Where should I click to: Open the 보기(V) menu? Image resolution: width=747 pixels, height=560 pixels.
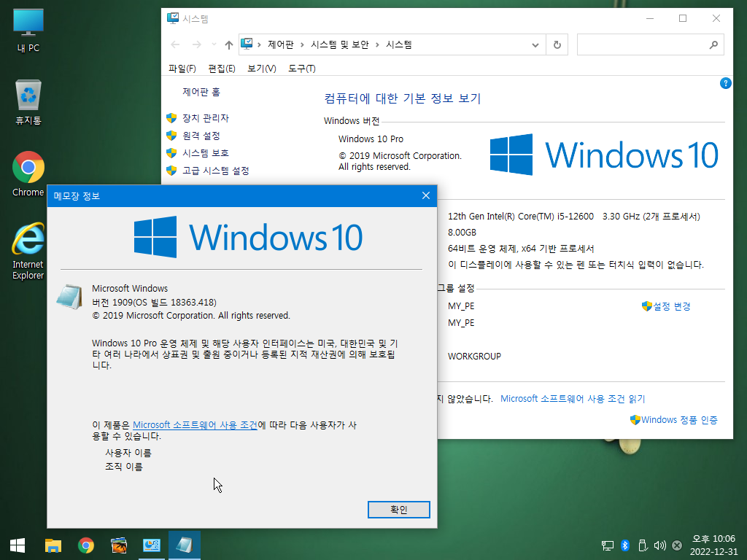tap(262, 69)
